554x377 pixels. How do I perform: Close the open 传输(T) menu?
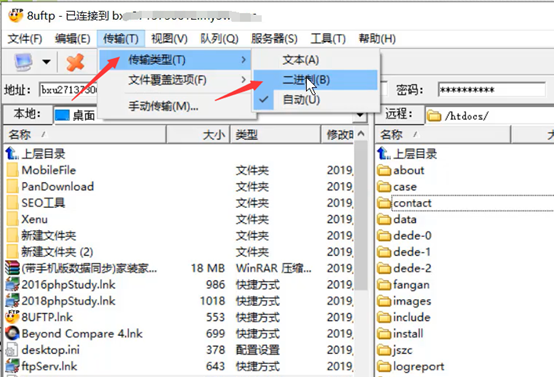click(121, 39)
